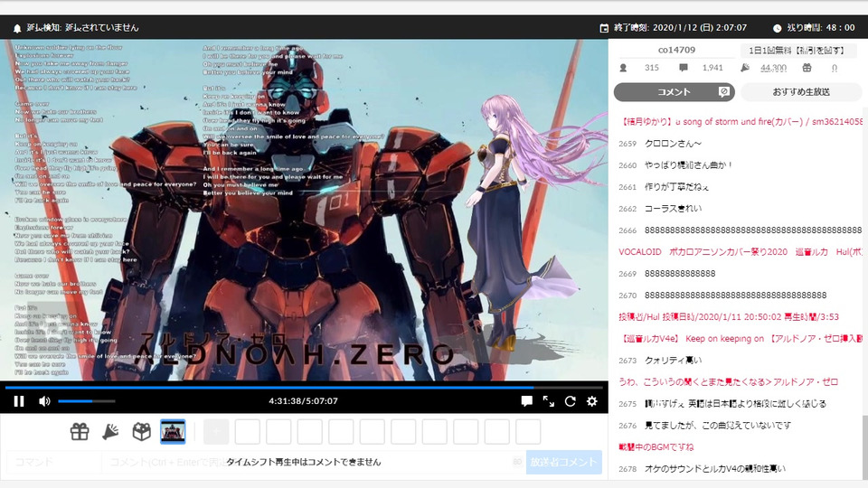Click the notification bell icon in top bar
The height and width of the screenshot is (488, 868).
pos(17,28)
